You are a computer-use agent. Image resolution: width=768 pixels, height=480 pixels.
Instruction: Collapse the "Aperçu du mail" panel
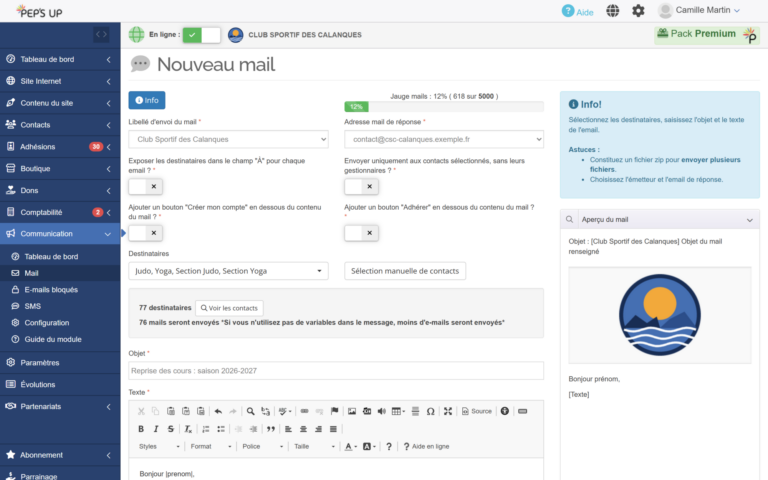coord(749,220)
